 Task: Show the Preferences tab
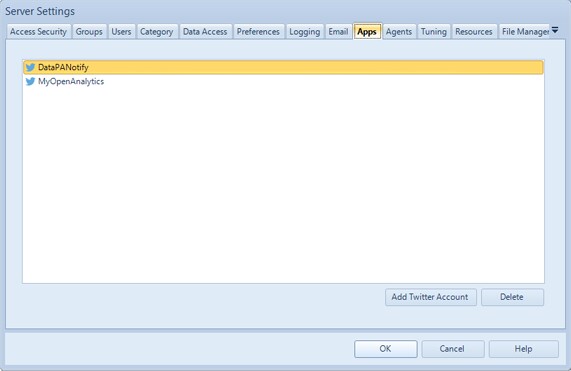[258, 32]
